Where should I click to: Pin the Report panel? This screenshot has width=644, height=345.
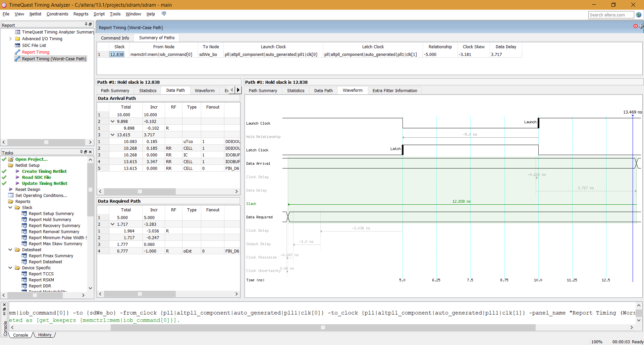(86, 24)
